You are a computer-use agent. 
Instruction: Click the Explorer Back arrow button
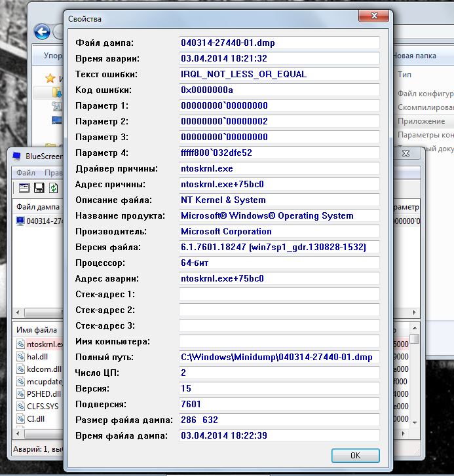43,31
